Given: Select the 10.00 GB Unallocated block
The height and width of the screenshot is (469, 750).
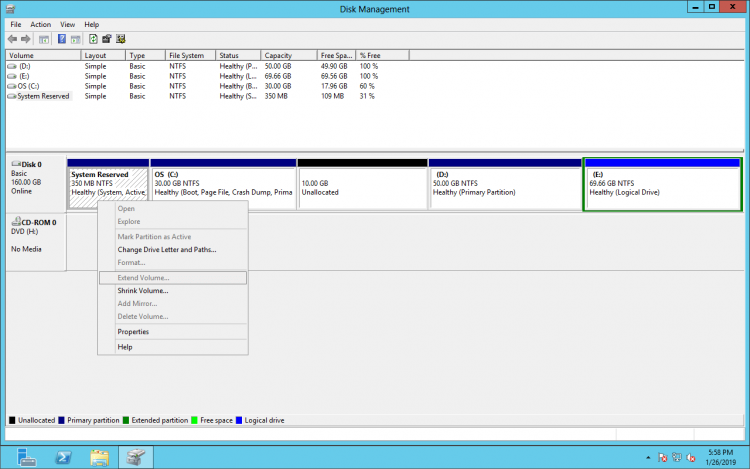Looking at the screenshot, I should (x=363, y=184).
